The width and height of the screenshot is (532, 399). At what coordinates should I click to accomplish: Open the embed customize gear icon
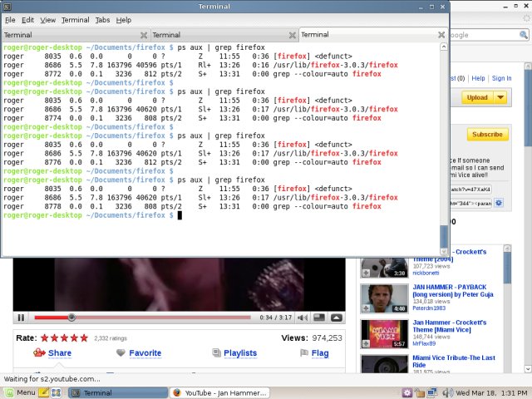[x=499, y=203]
